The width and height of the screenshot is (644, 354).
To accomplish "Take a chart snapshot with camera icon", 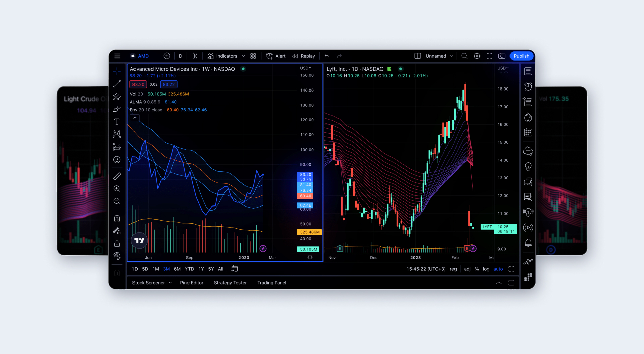I will 502,56.
